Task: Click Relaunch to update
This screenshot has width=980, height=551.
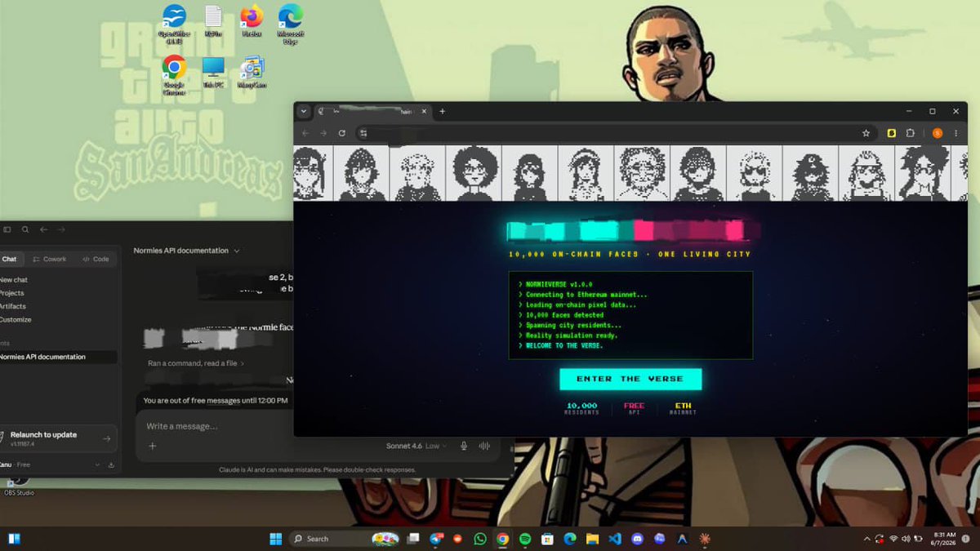Action: click(59, 438)
